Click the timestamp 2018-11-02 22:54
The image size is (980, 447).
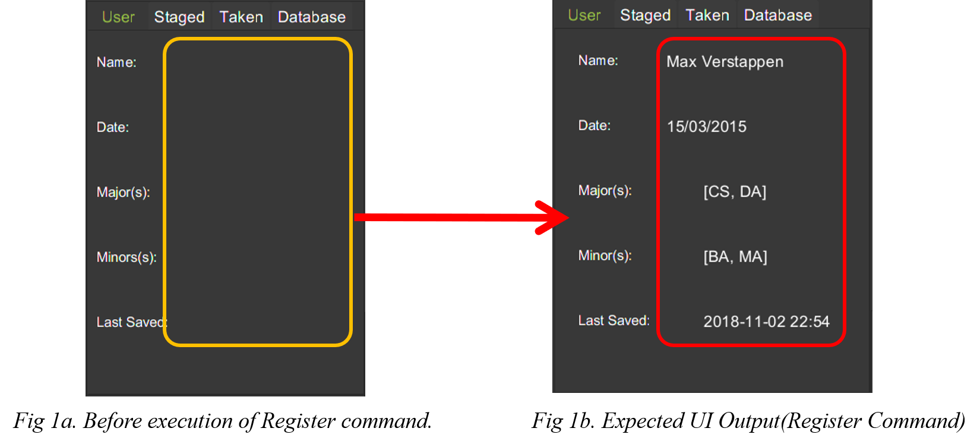pos(767,322)
